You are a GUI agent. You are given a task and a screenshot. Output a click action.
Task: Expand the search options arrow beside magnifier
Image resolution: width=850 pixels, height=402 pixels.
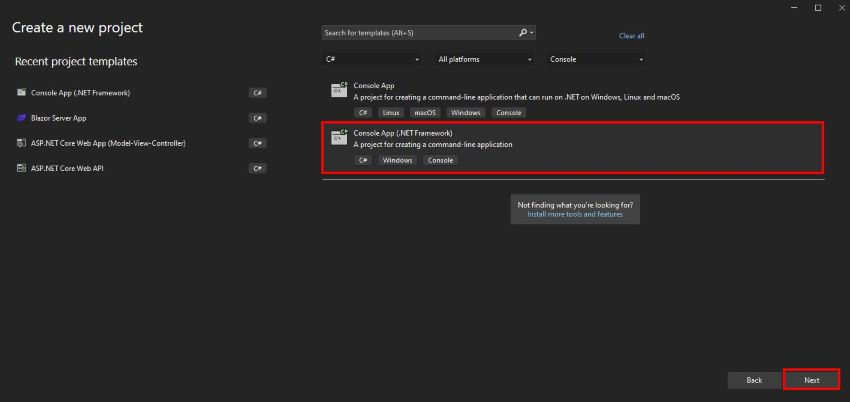[x=532, y=33]
